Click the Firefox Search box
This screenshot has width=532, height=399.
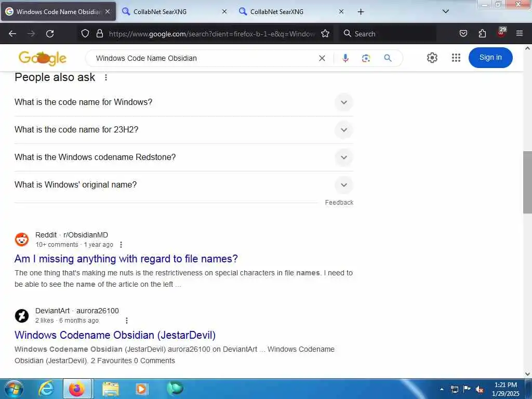pos(388,34)
